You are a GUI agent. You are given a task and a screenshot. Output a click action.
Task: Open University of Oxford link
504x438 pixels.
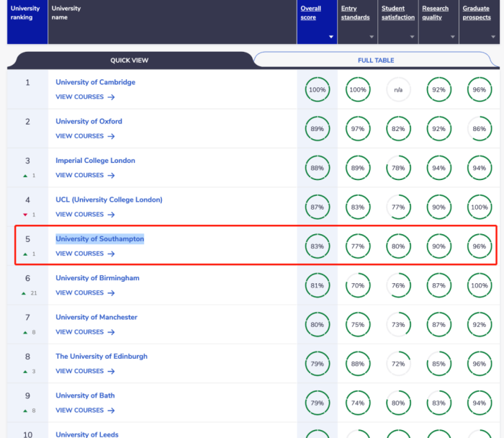coord(89,121)
